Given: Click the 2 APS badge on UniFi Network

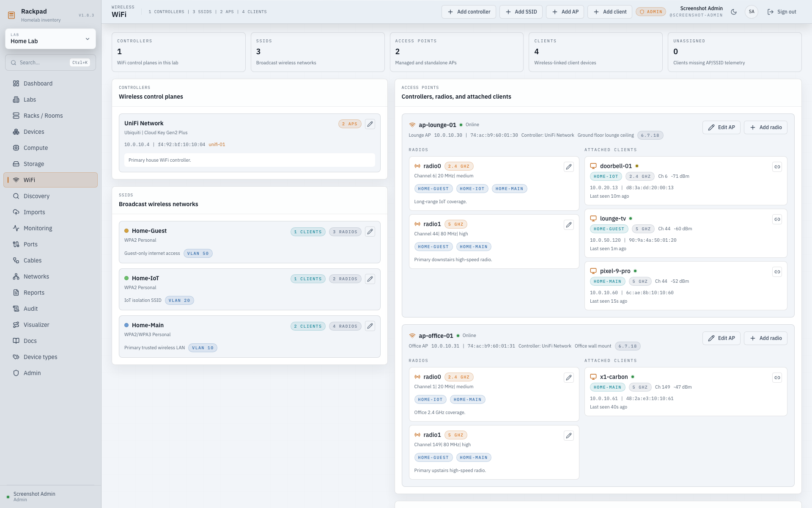Looking at the screenshot, I should pyautogui.click(x=350, y=124).
